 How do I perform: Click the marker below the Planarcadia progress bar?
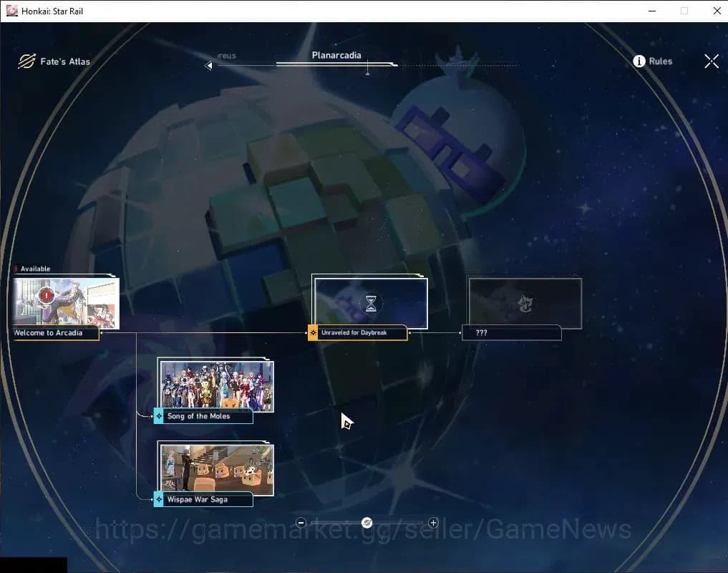[367, 72]
